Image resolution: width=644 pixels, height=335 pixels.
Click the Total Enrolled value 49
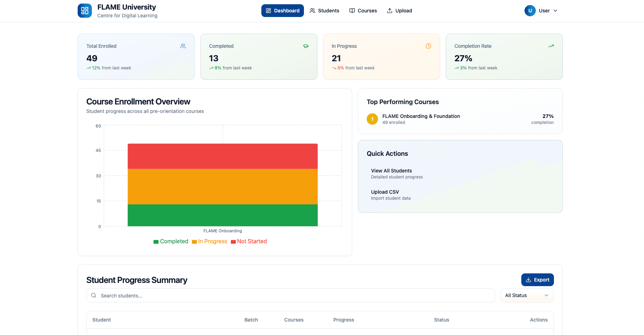click(x=92, y=58)
